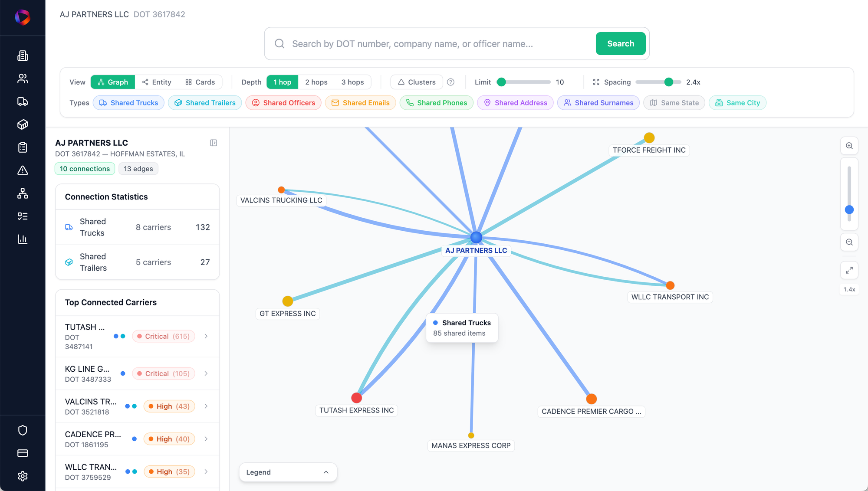Click the green Search button
The height and width of the screenshot is (491, 868).
tap(620, 43)
